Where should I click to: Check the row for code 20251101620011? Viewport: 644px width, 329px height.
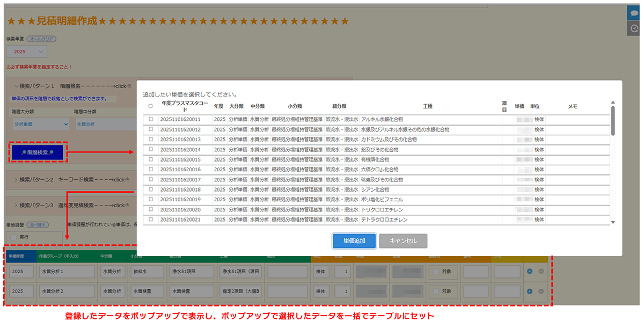pyautogui.click(x=151, y=119)
